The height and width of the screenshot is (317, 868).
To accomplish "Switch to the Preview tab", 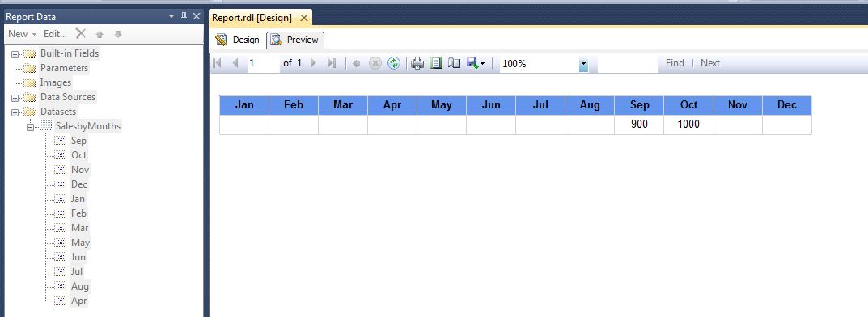I will (295, 40).
